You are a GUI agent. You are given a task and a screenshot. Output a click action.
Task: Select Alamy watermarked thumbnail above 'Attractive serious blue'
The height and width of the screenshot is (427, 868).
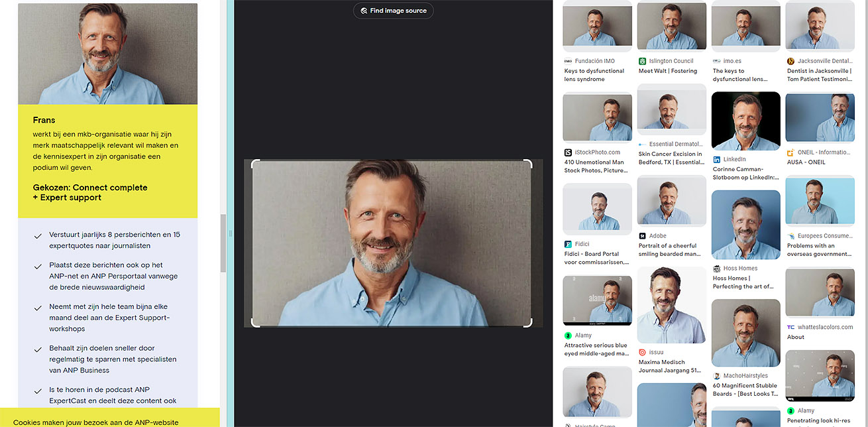(597, 301)
